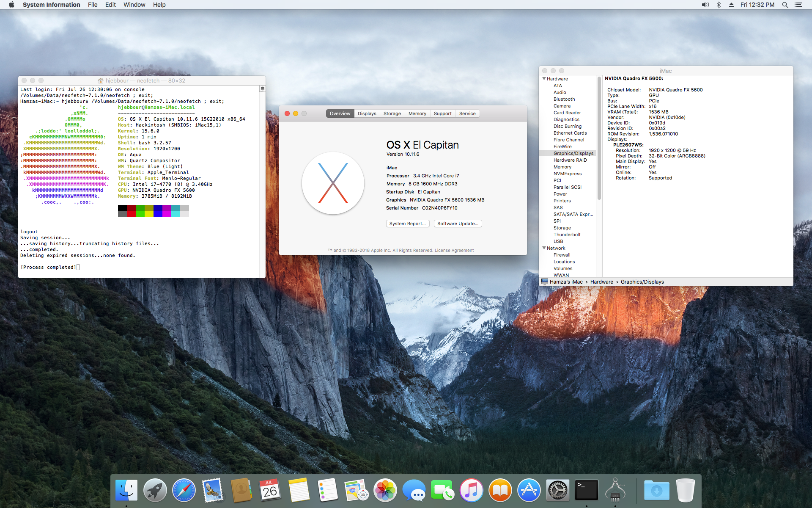This screenshot has width=812, height=508.
Task: Open Notification Center icon in menu bar
Action: point(798,5)
